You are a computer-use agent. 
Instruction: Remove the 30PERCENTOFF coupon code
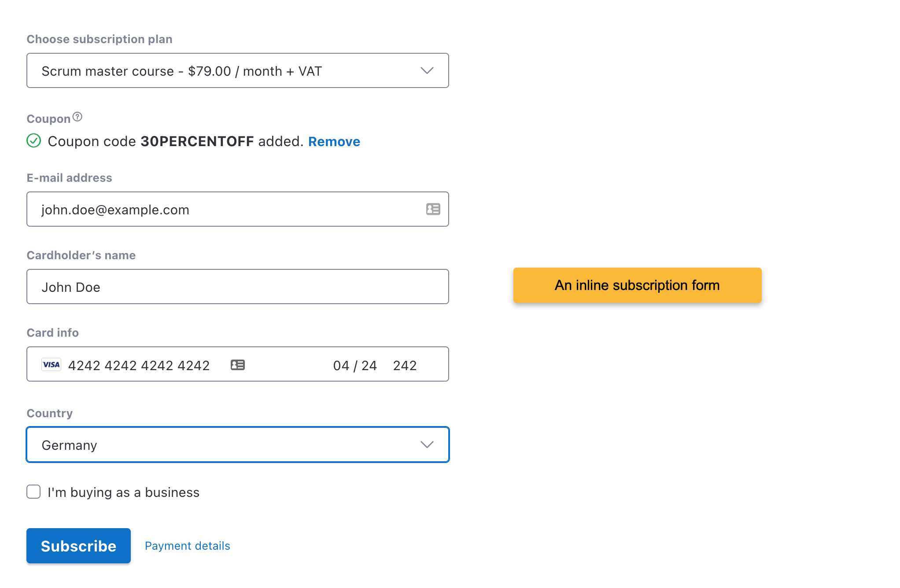coord(334,142)
